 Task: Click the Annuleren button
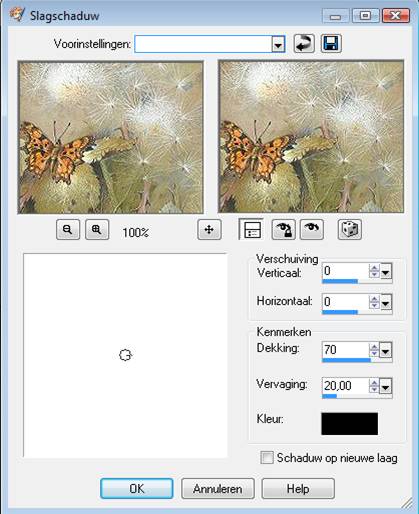click(218, 489)
